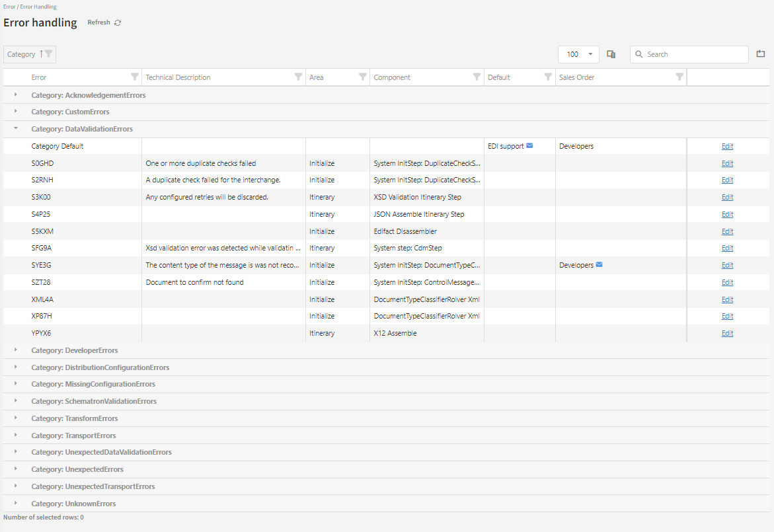Open the column chooser icon beside page size
This screenshot has height=532, width=774.
pos(611,54)
